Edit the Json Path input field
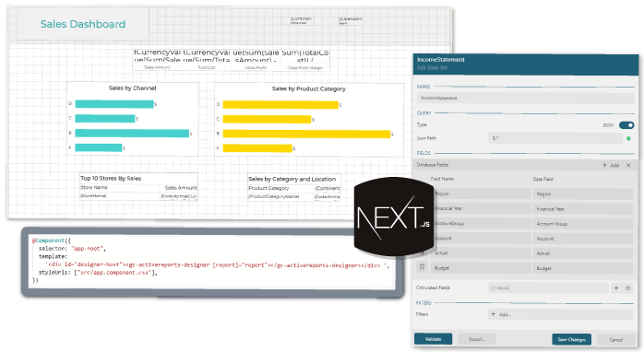Image resolution: width=644 pixels, height=352 pixels. [555, 138]
